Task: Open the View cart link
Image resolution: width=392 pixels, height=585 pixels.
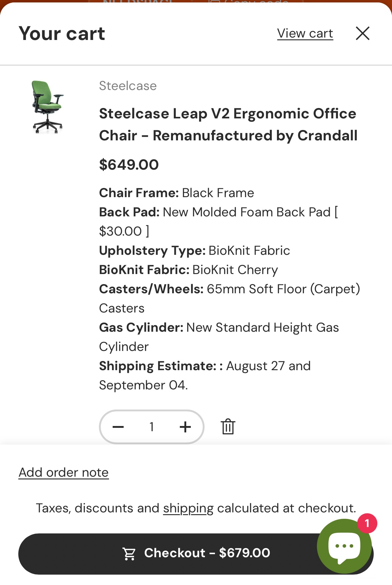Action: [x=305, y=33]
